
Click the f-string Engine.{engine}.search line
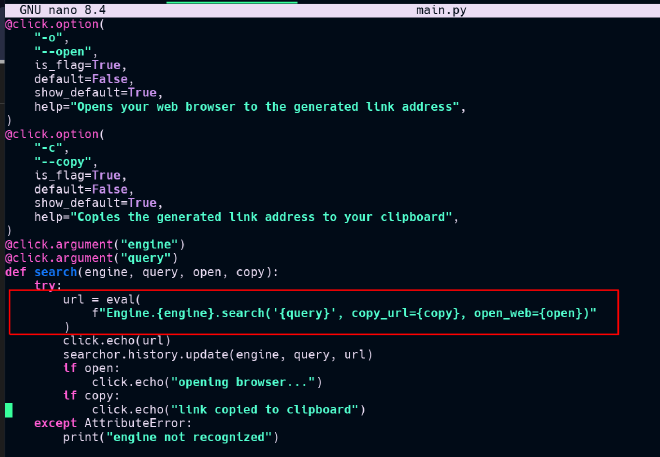point(344,313)
